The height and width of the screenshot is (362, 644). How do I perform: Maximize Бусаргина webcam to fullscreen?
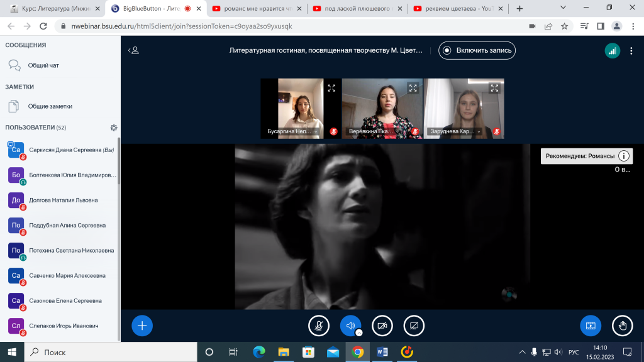click(331, 88)
